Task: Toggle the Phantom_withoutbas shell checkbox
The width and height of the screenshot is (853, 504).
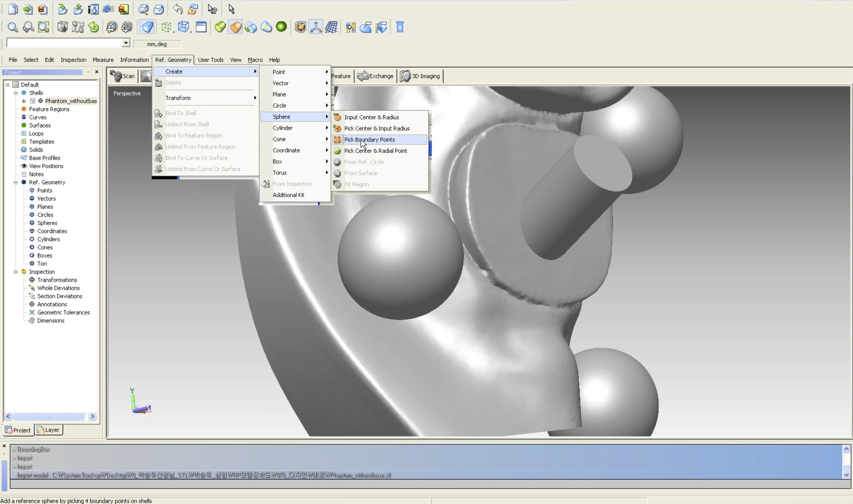Action: pos(33,101)
